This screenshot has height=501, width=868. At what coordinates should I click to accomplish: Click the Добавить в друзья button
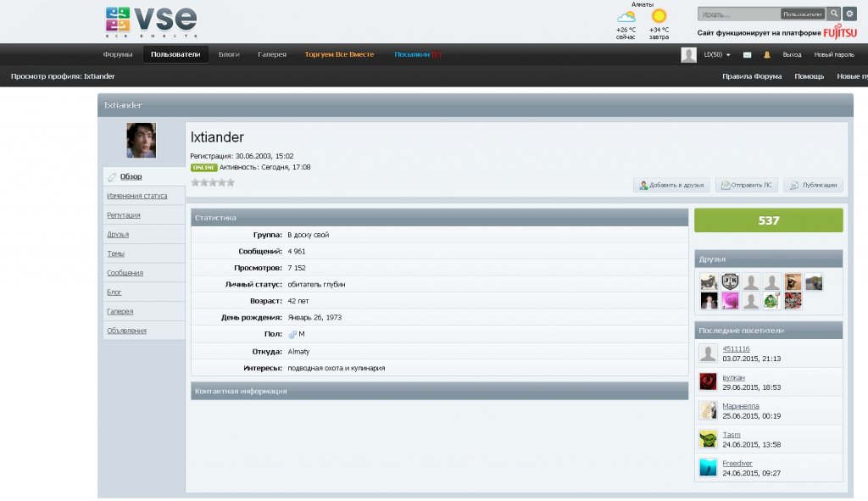point(671,185)
